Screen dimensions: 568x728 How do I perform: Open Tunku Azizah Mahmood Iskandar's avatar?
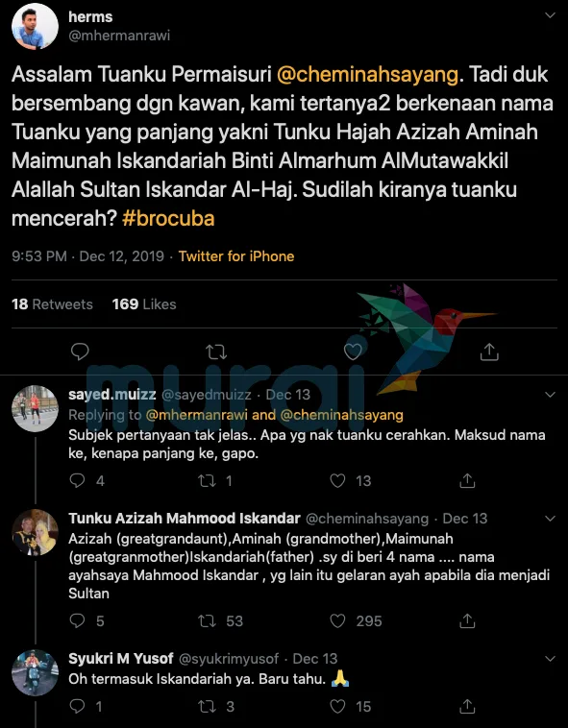[x=35, y=532]
